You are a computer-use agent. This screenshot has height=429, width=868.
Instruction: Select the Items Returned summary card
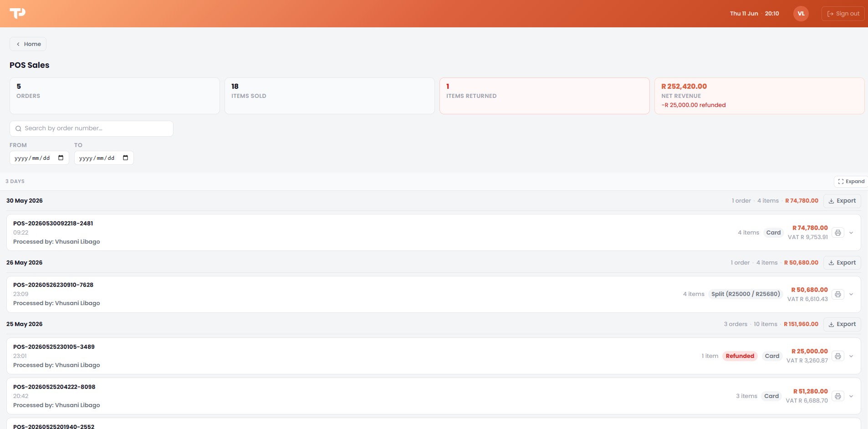(x=545, y=96)
